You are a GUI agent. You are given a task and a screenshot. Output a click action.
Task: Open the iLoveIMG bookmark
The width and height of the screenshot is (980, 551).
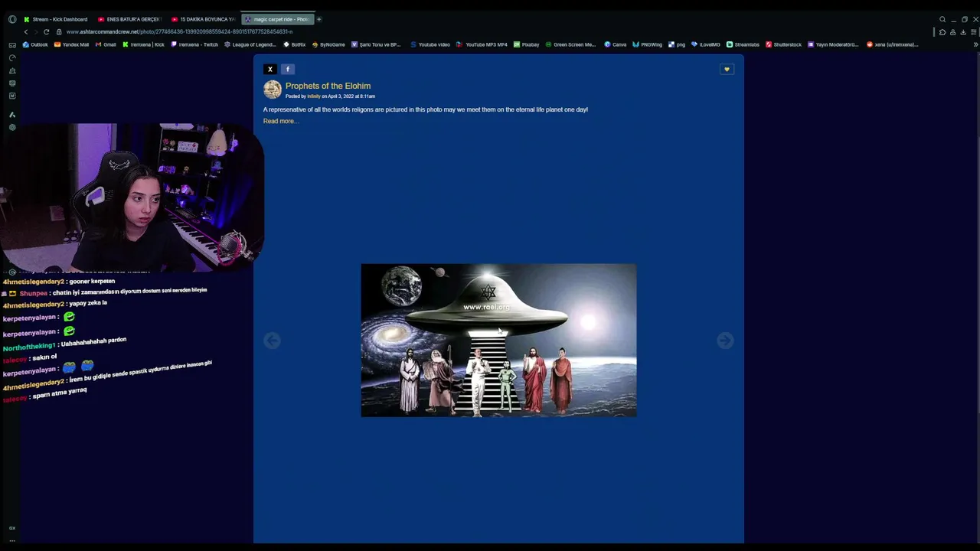(706, 44)
